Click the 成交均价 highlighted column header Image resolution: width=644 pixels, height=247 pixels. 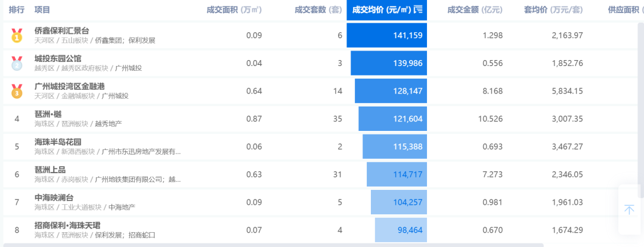pos(387,10)
